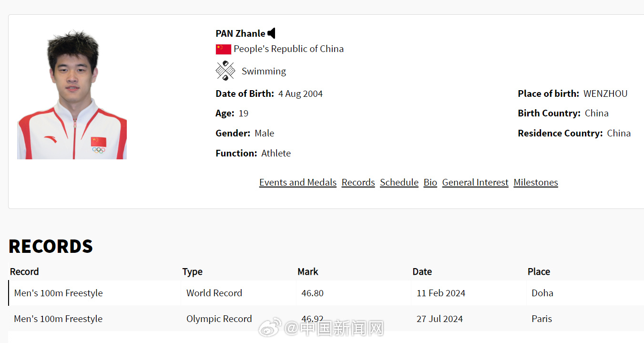Click the Swimming sport pictogram

point(225,71)
